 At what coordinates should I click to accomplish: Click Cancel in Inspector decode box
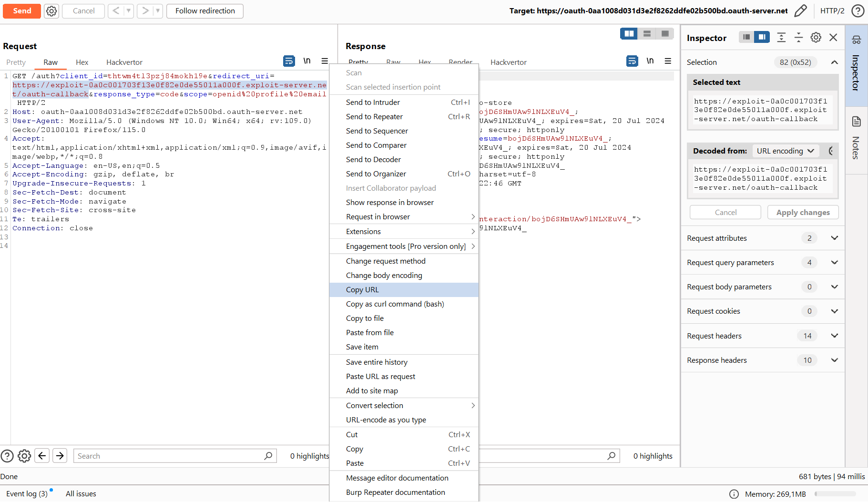pos(725,213)
